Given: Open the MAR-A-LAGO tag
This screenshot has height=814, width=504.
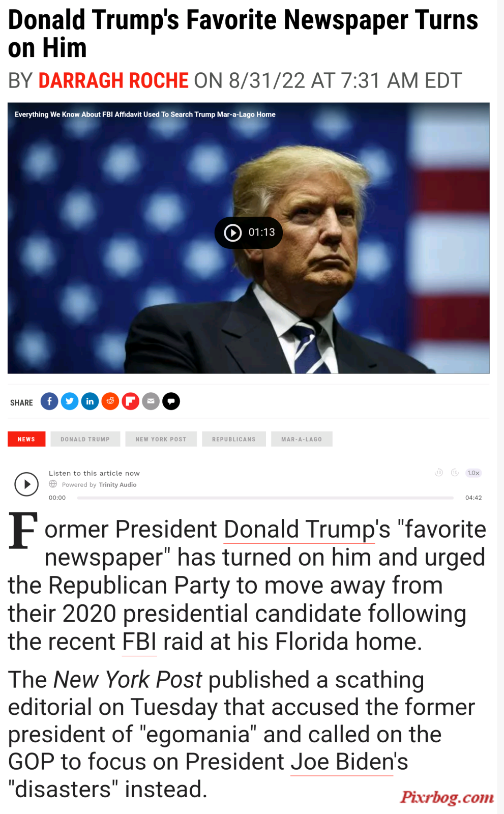Looking at the screenshot, I should click(x=302, y=439).
